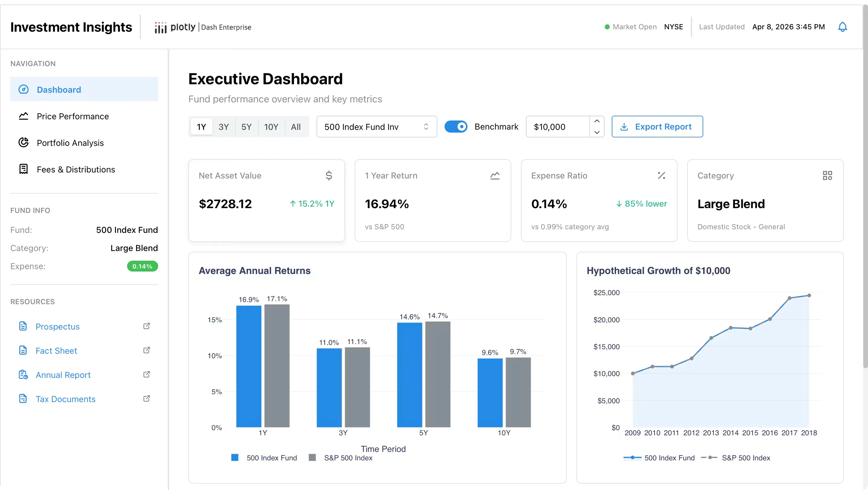This screenshot has width=868, height=490.
Task: Click the Fact Sheet document icon
Action: click(23, 350)
